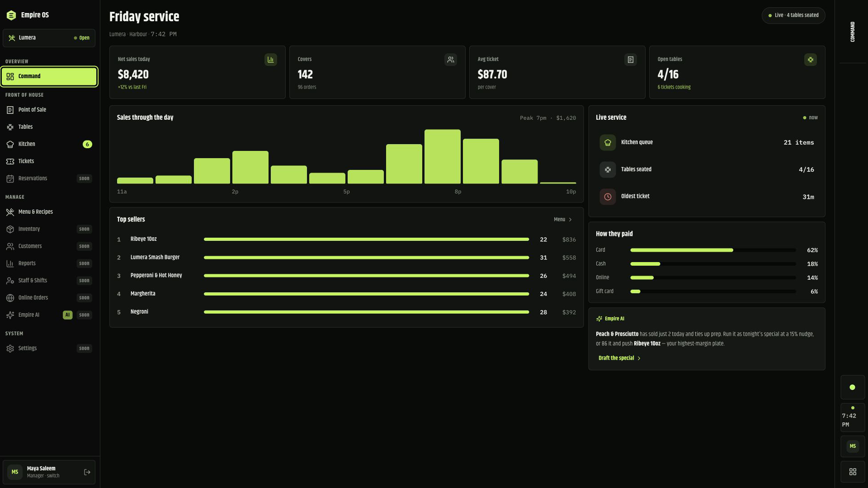Open the Kitchen section
This screenshot has height=488, width=868.
pos(49,144)
